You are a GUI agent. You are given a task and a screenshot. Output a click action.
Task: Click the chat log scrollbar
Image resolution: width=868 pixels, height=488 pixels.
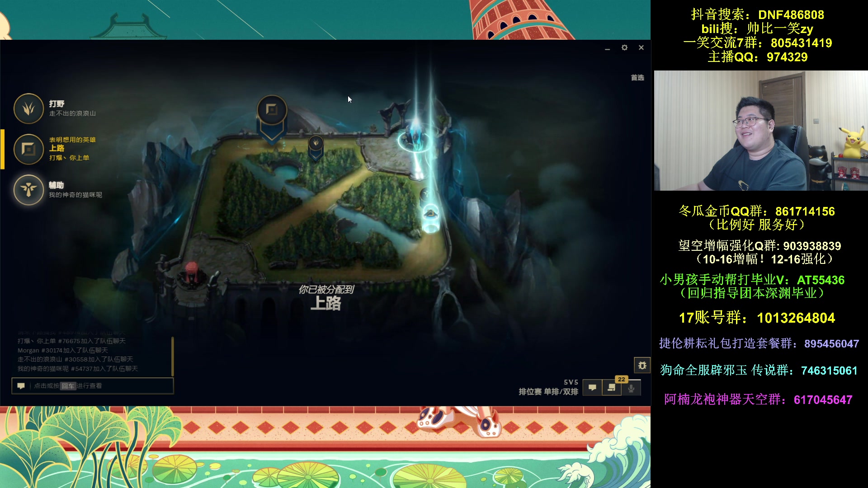173,356
